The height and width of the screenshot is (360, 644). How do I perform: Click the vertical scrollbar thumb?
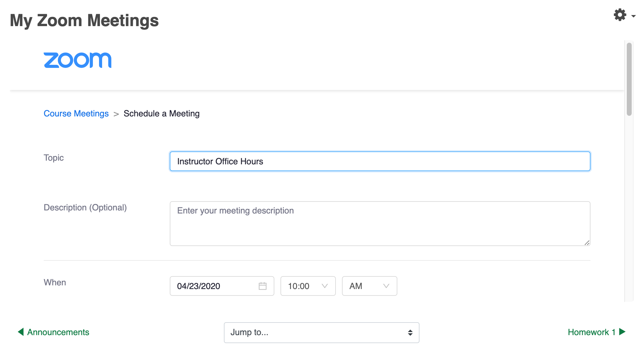[x=629, y=79]
